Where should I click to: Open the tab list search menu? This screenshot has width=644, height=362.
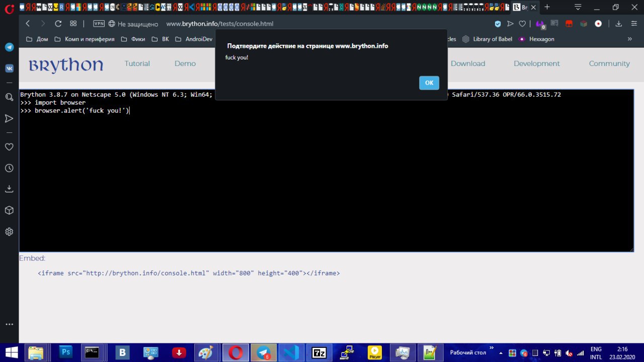pyautogui.click(x=578, y=7)
